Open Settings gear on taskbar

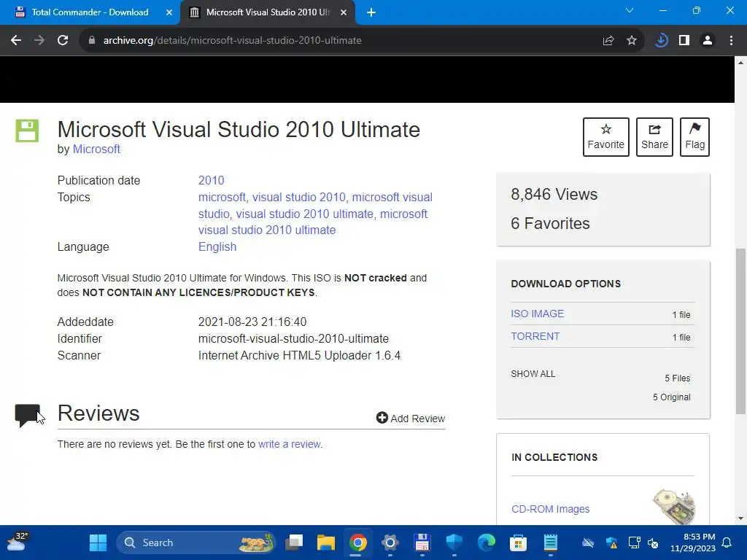pos(390,542)
